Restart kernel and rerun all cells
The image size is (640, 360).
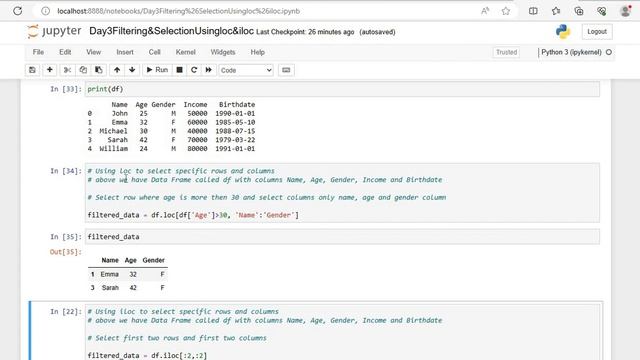(209, 70)
